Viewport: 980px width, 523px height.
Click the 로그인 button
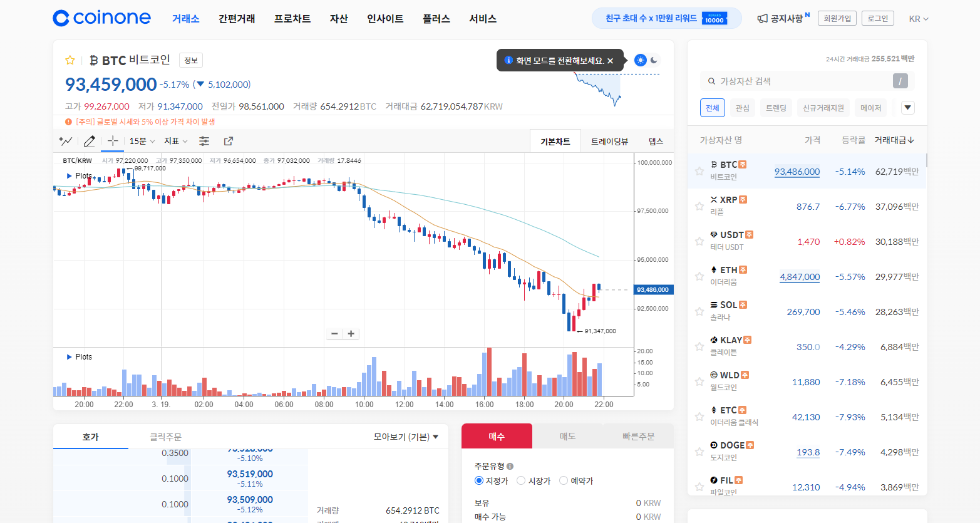878,18
